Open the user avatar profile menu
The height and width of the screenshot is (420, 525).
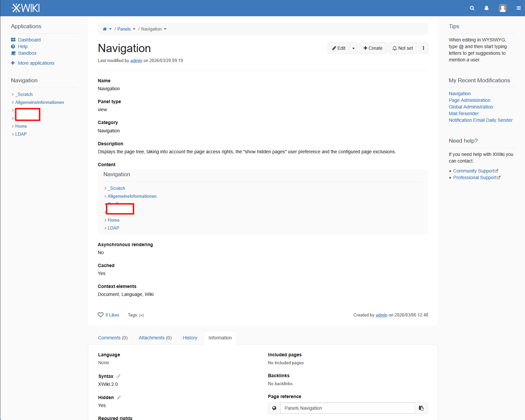(502, 8)
